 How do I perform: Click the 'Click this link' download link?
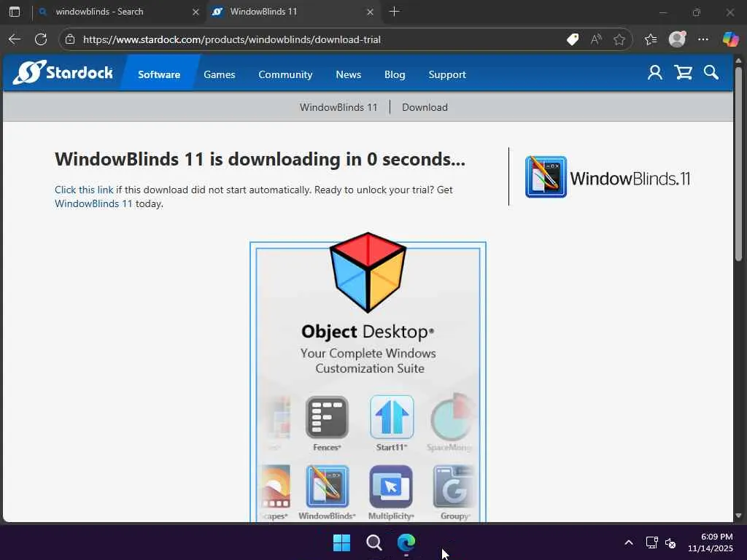pyautogui.click(x=84, y=190)
